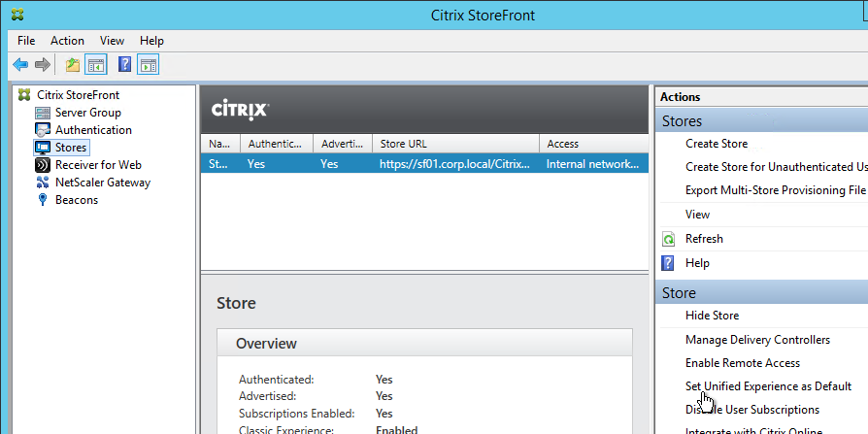
Task: Select Server Group in the tree
Action: (x=88, y=113)
